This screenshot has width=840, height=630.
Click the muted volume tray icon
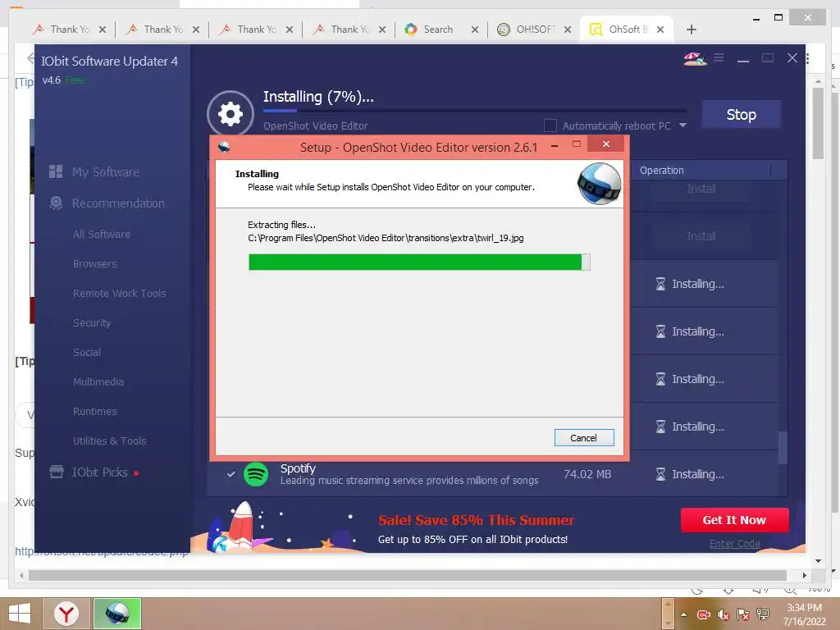(724, 615)
